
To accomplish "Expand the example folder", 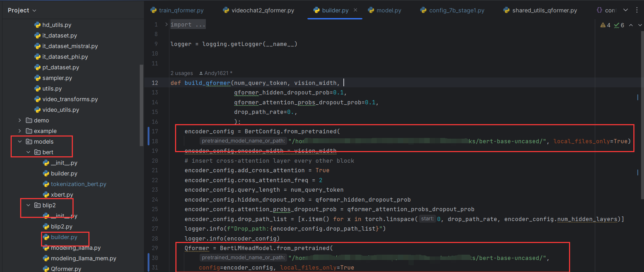I will pyautogui.click(x=20, y=131).
